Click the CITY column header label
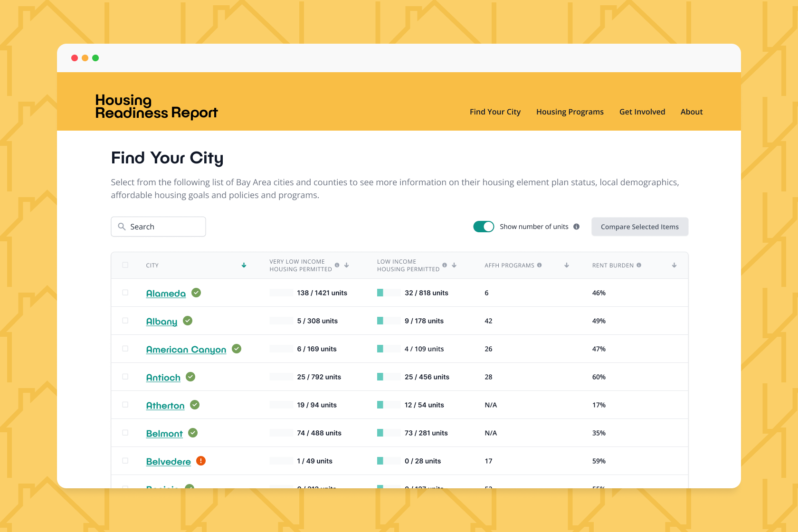 click(x=152, y=265)
